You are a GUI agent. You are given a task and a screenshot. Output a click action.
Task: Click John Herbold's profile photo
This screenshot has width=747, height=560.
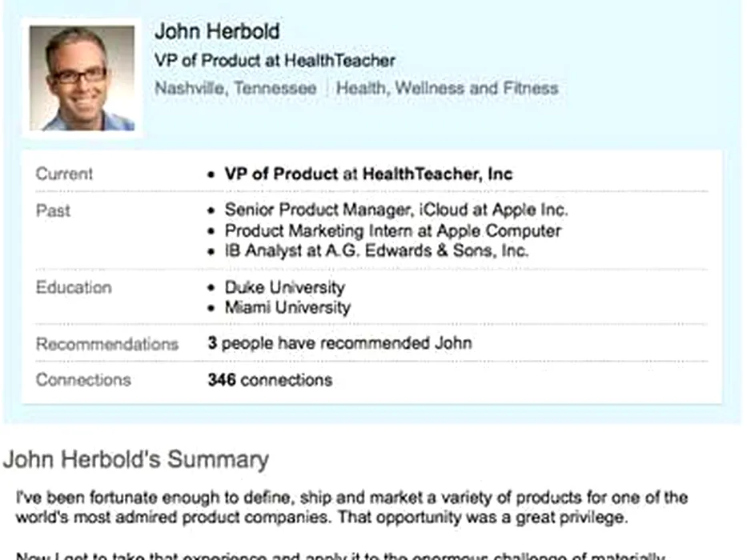point(82,78)
